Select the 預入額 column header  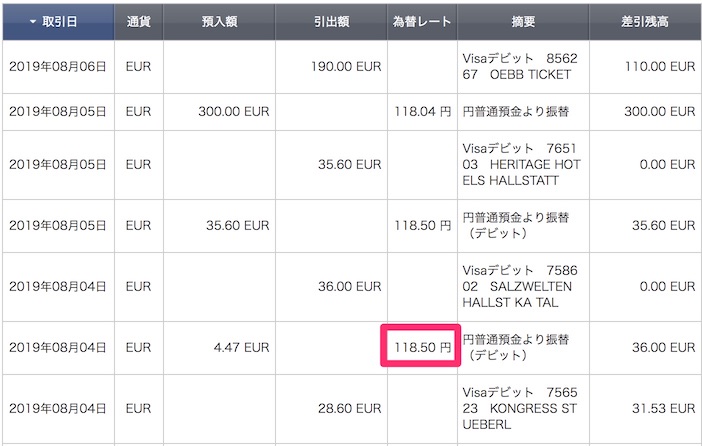[219, 21]
